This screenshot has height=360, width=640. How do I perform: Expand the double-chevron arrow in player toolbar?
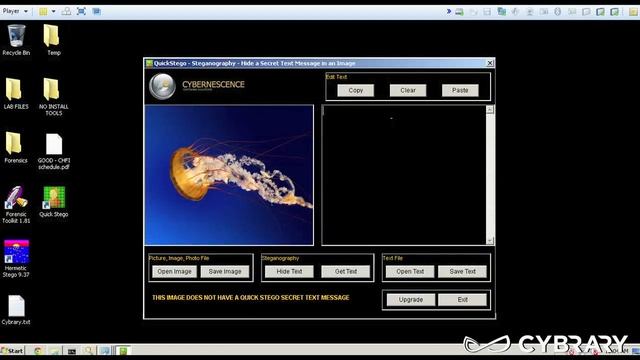click(449, 11)
